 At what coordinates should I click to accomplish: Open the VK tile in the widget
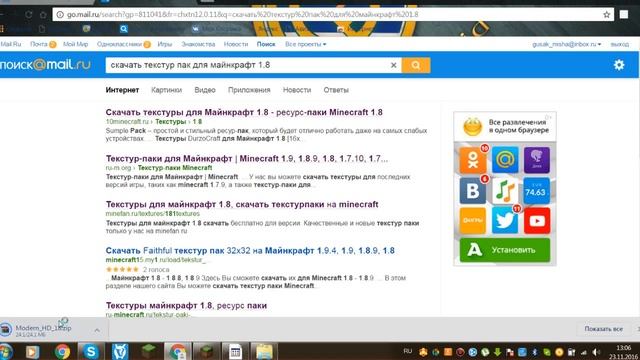[x=473, y=191]
